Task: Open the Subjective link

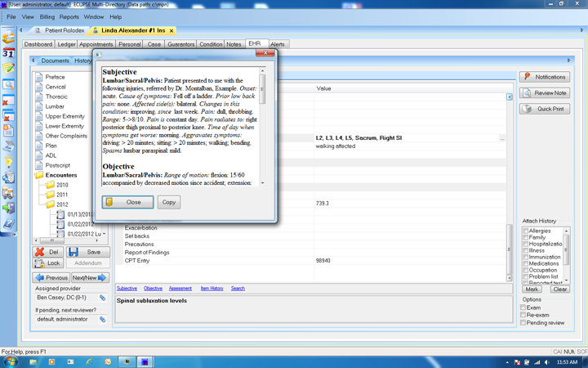Action: (x=127, y=289)
